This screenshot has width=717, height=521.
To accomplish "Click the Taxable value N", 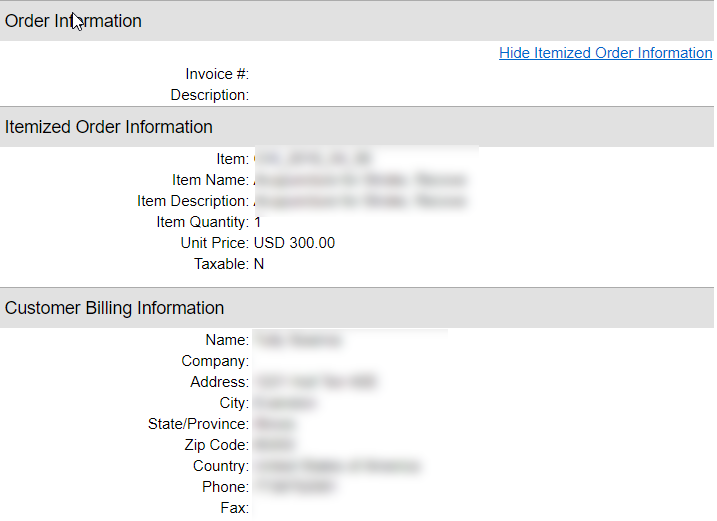I will [x=259, y=264].
